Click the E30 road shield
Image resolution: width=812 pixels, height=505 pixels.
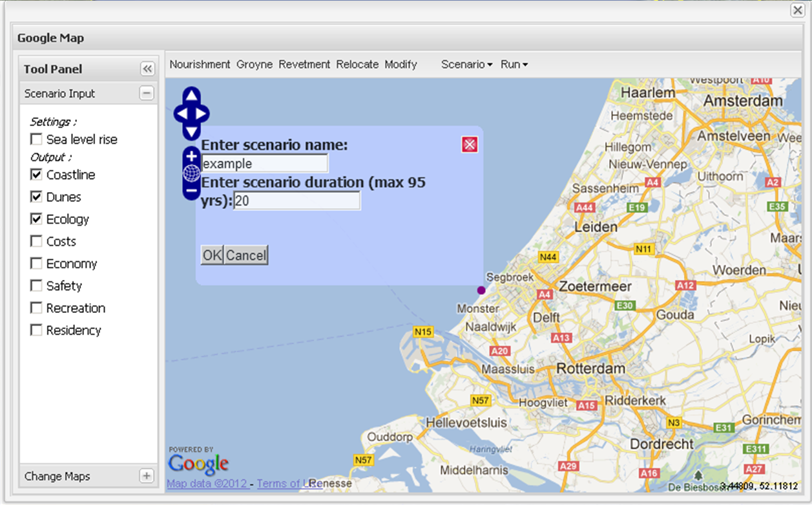(x=625, y=306)
